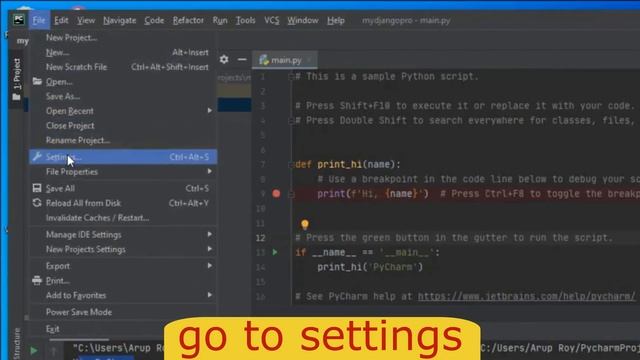Image resolution: width=640 pixels, height=360 pixels.
Task: Open the 1: Project tool window
Action: [17, 80]
